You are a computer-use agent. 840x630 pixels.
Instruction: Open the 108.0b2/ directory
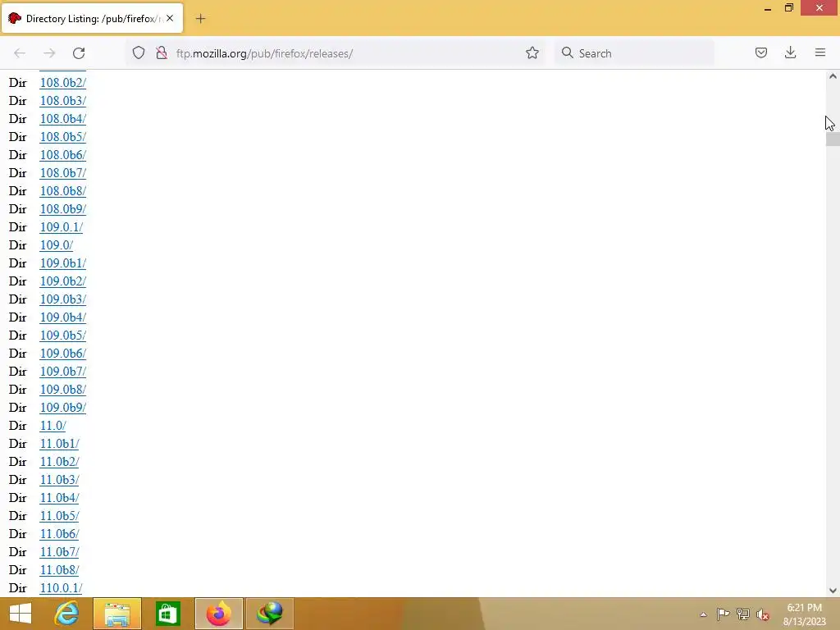[62, 83]
